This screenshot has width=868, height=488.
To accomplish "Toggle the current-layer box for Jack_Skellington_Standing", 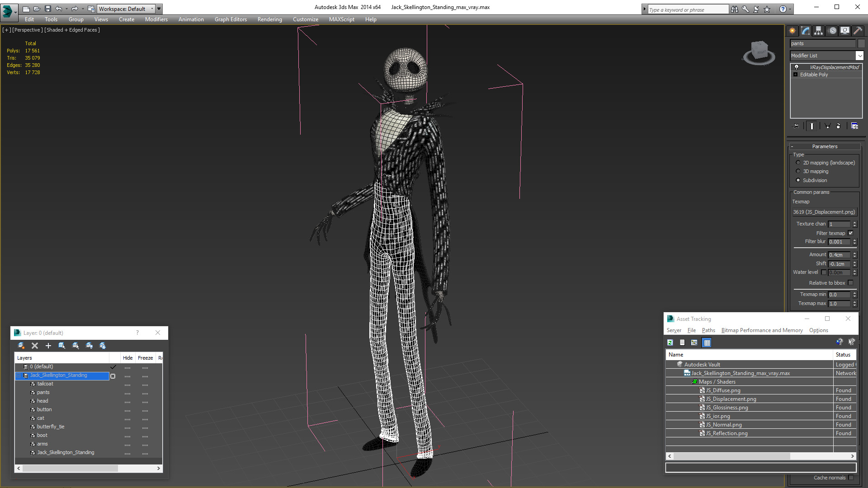I will [113, 376].
